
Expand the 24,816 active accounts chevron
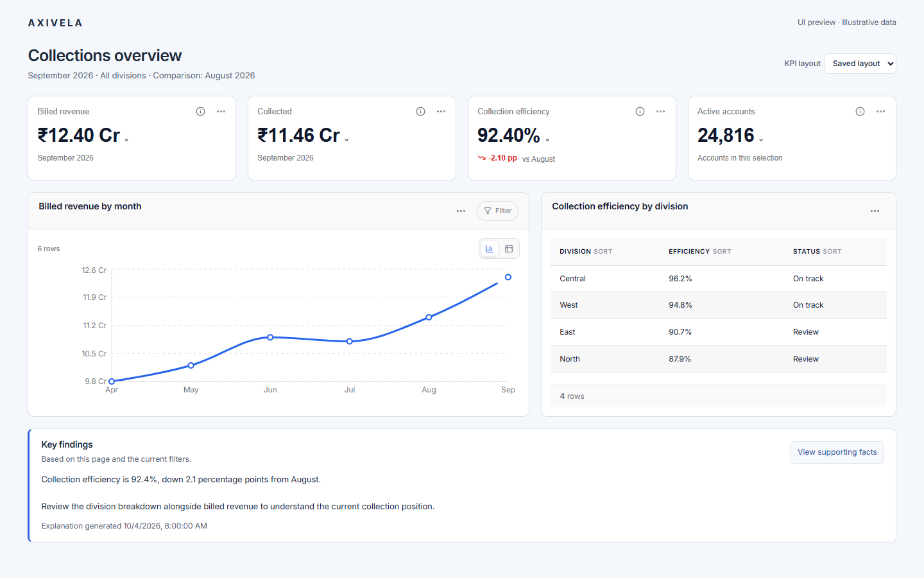point(761,140)
